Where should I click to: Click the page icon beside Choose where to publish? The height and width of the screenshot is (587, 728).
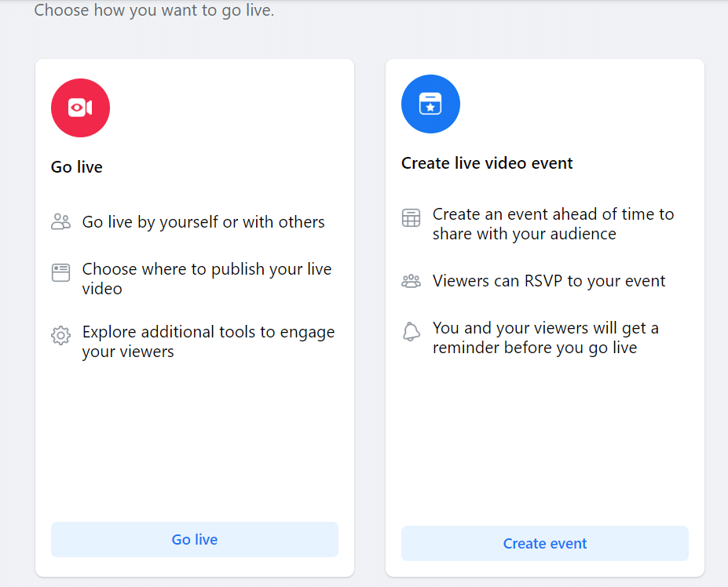[x=60, y=272]
